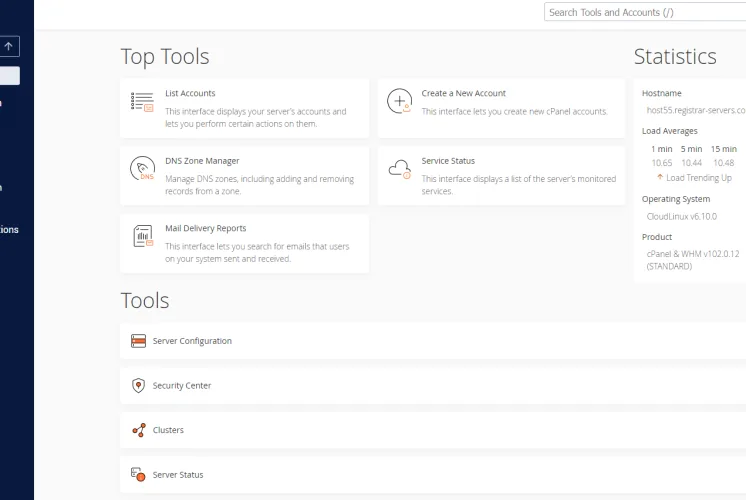Open the List Accounts icon

pos(142,102)
